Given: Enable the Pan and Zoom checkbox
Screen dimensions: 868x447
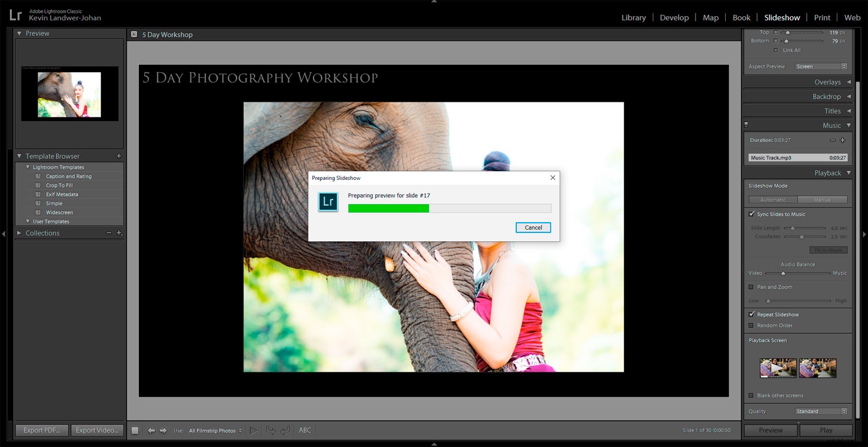Looking at the screenshot, I should coord(752,287).
